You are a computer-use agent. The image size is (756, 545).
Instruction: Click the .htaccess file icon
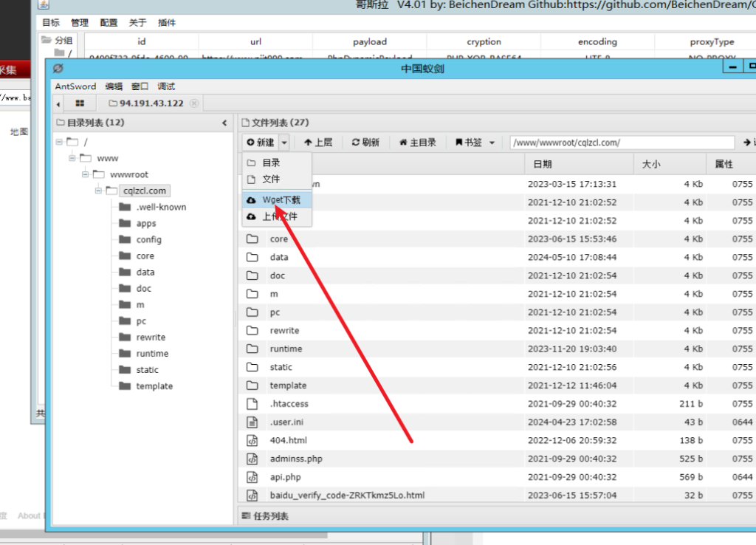[x=252, y=404]
